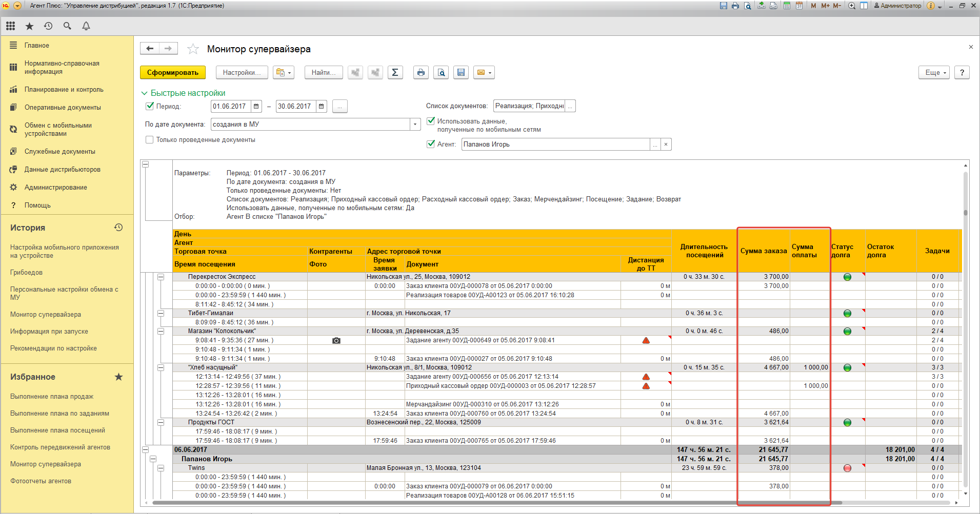980x514 pixels.
Task: Collapse Продукты ГОСТ group row
Action: click(161, 422)
